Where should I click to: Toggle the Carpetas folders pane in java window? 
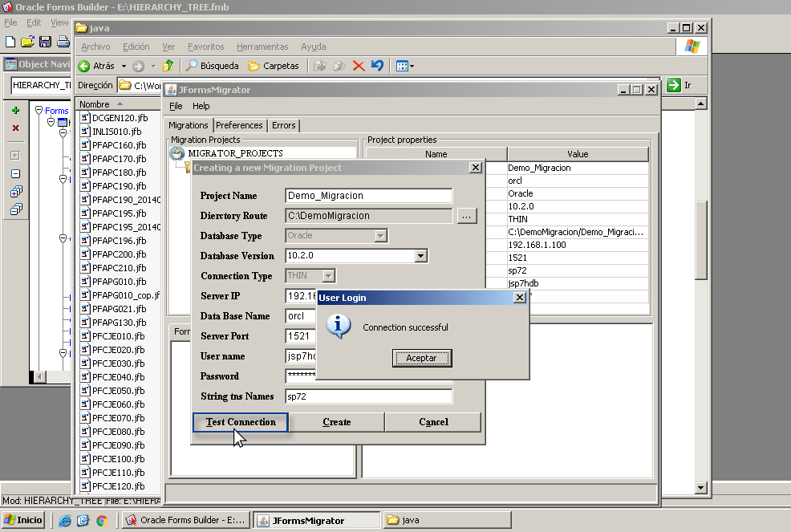274,66
